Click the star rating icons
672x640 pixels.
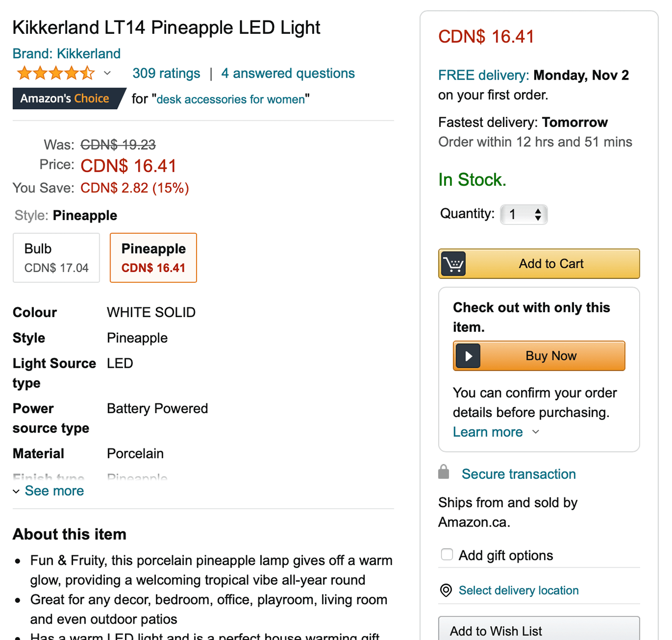click(x=56, y=74)
